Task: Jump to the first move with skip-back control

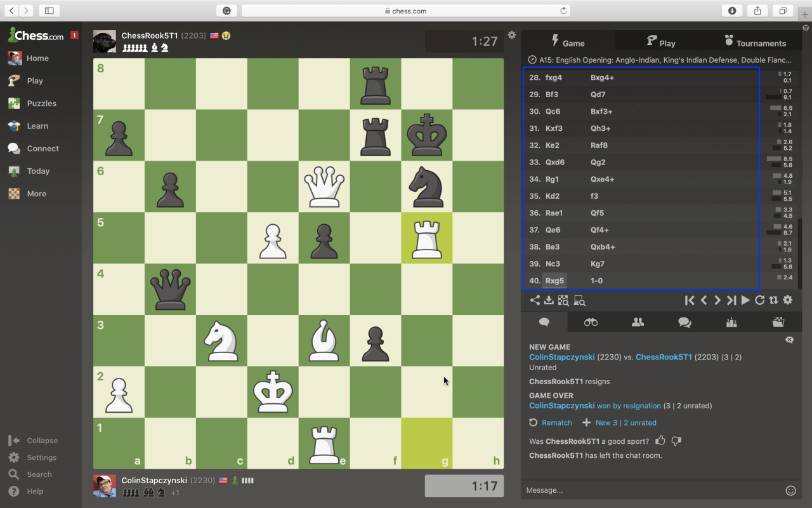Action: (690, 300)
